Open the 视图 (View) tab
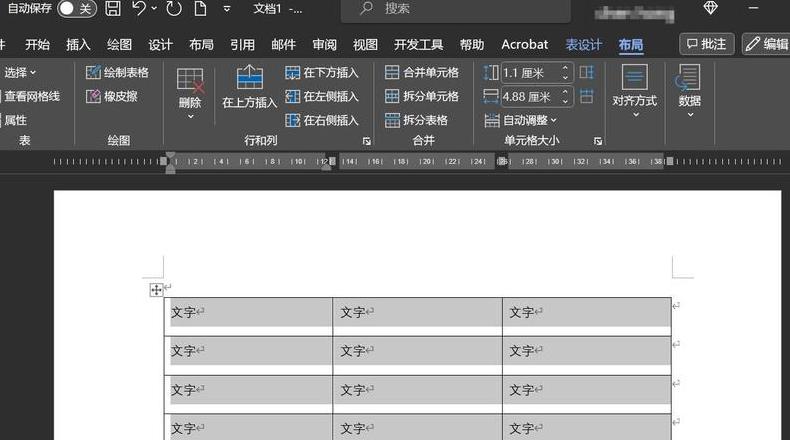Image resolution: width=790 pixels, height=440 pixels. click(365, 44)
